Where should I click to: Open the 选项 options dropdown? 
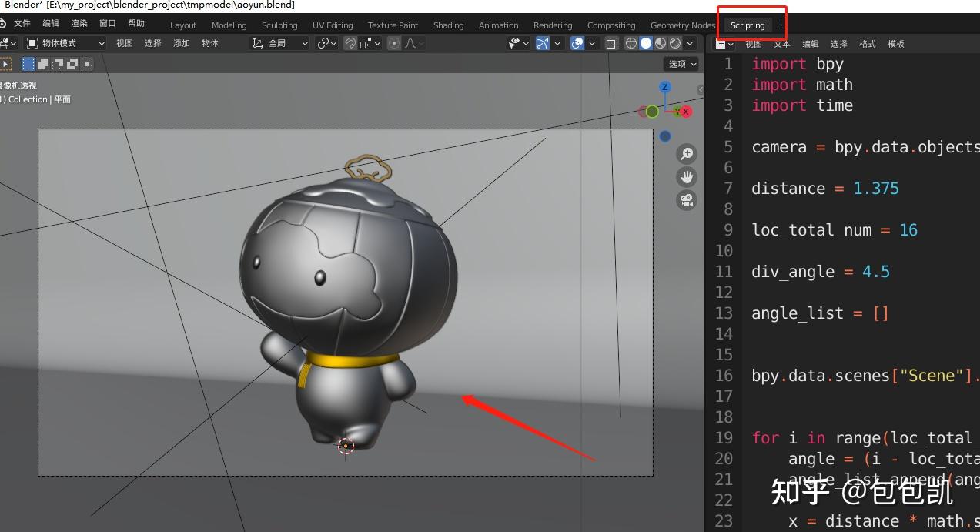coord(681,65)
